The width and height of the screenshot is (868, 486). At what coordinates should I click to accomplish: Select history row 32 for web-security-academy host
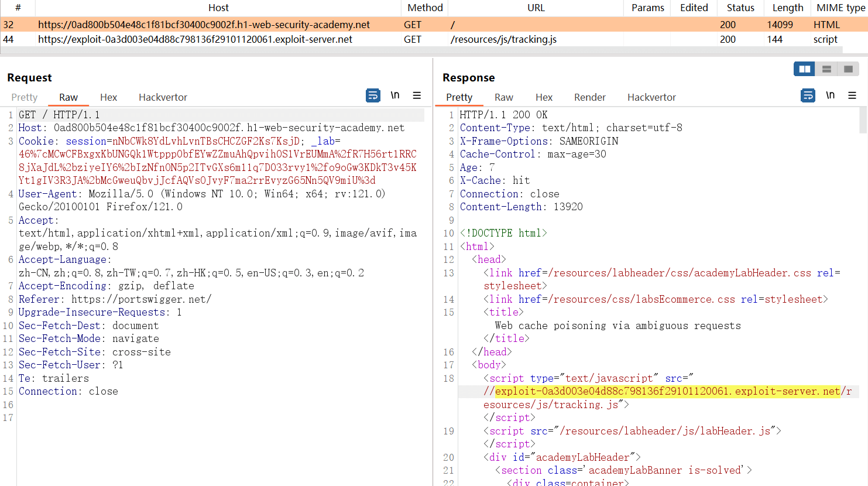point(434,25)
